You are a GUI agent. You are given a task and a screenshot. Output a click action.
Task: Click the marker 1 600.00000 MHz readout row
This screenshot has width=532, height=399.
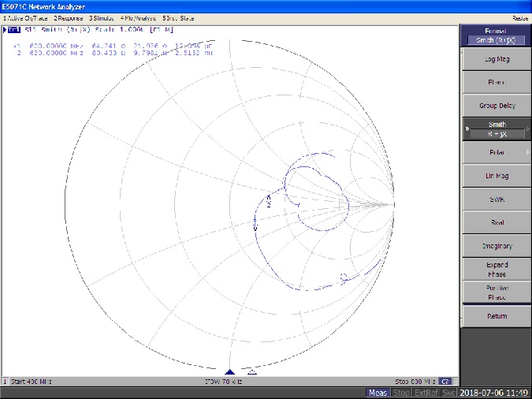(113, 46)
